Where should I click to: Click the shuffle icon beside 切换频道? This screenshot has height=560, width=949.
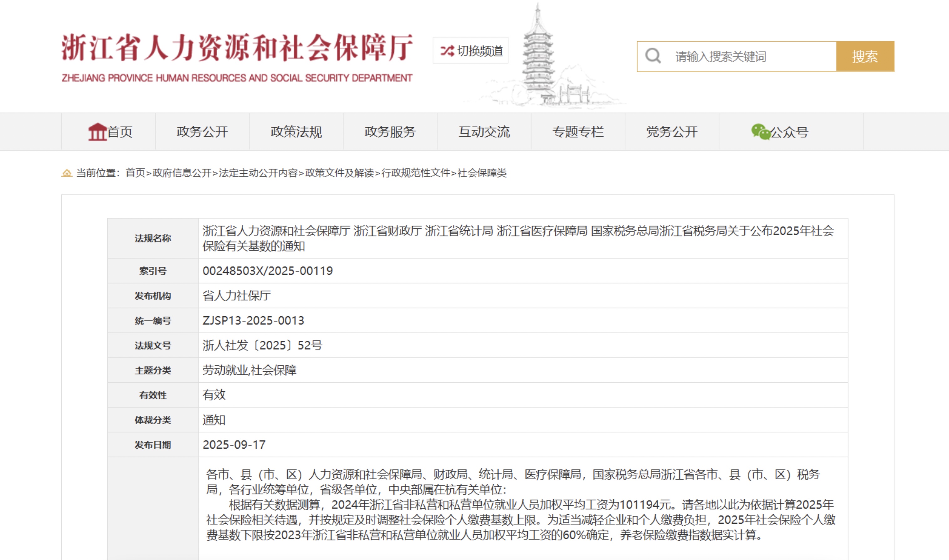pyautogui.click(x=447, y=51)
